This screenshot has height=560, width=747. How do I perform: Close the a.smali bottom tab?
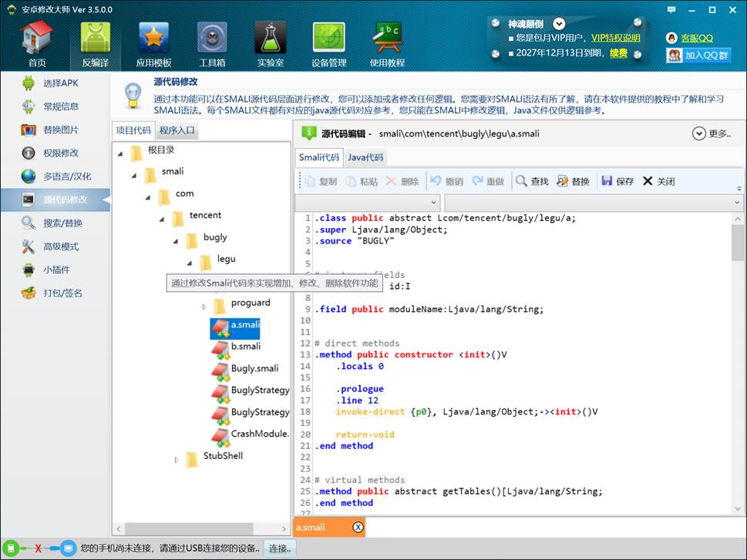[x=358, y=527]
